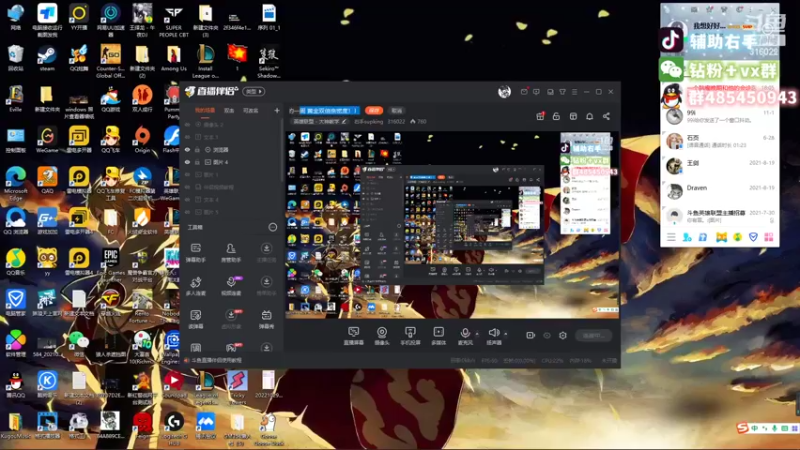
Task: Click the WeChat logo in the QQ overlay
Action: pos(671,70)
